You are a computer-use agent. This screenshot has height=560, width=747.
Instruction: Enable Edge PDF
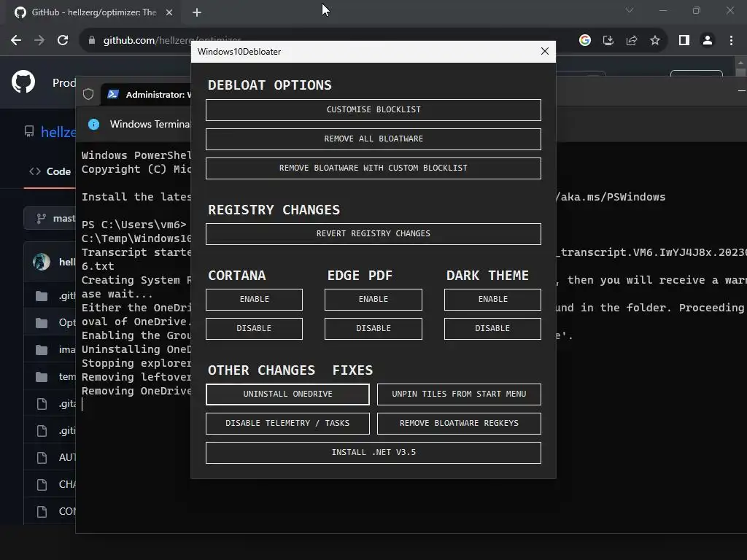tap(373, 299)
